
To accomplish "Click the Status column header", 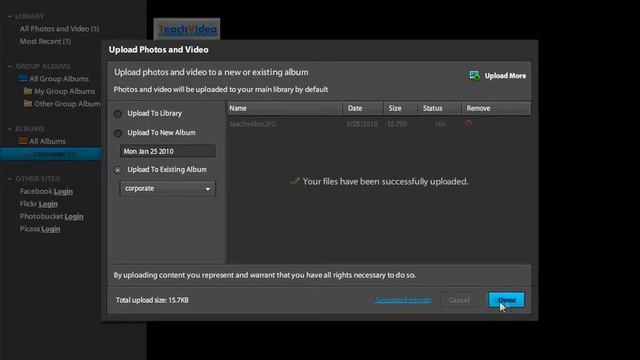I will tap(439, 108).
